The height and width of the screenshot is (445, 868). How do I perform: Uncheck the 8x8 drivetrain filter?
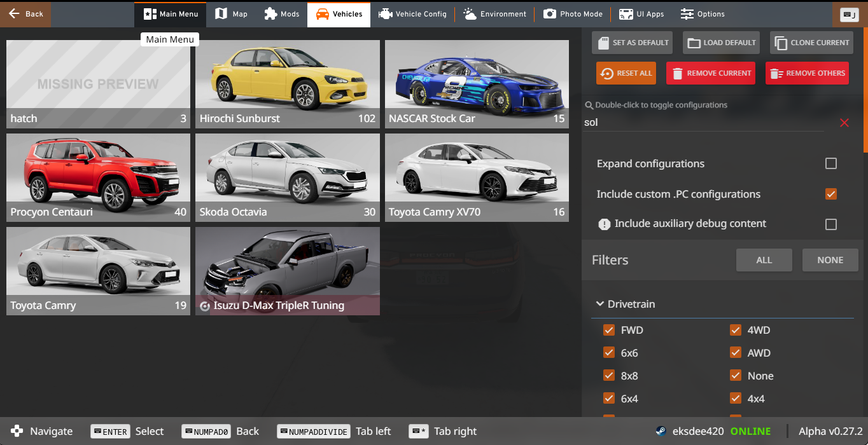click(609, 376)
